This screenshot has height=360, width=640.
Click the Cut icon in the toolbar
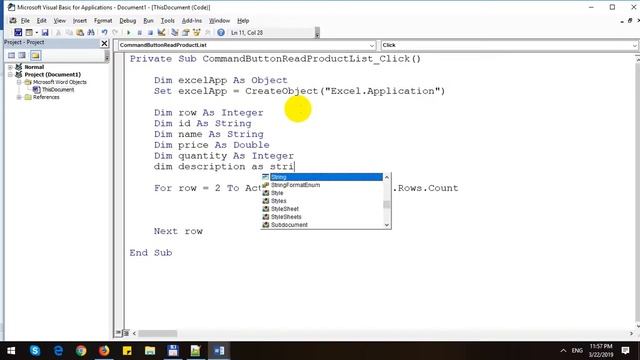(x=58, y=32)
